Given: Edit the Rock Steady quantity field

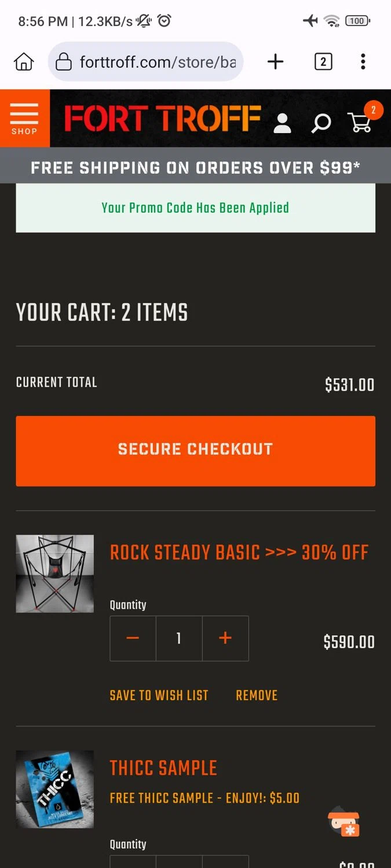Looking at the screenshot, I should pyautogui.click(x=179, y=638).
